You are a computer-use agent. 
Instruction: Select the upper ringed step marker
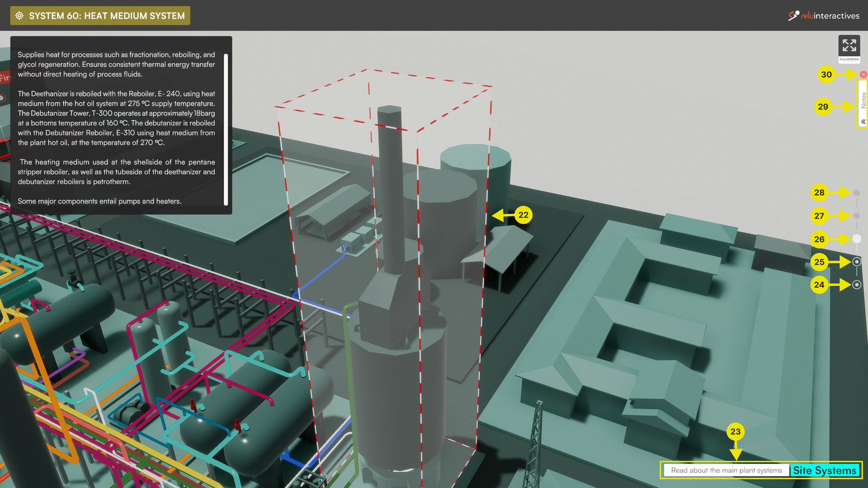tap(856, 262)
